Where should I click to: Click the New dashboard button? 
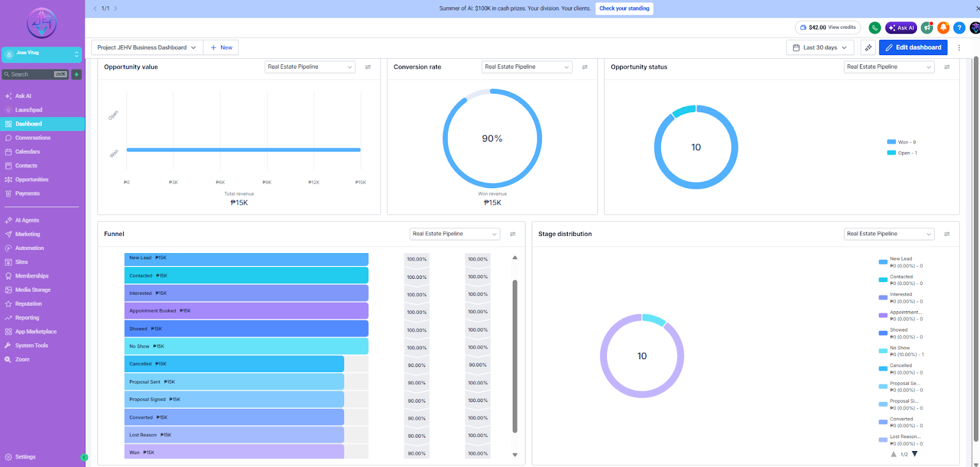coord(221,47)
